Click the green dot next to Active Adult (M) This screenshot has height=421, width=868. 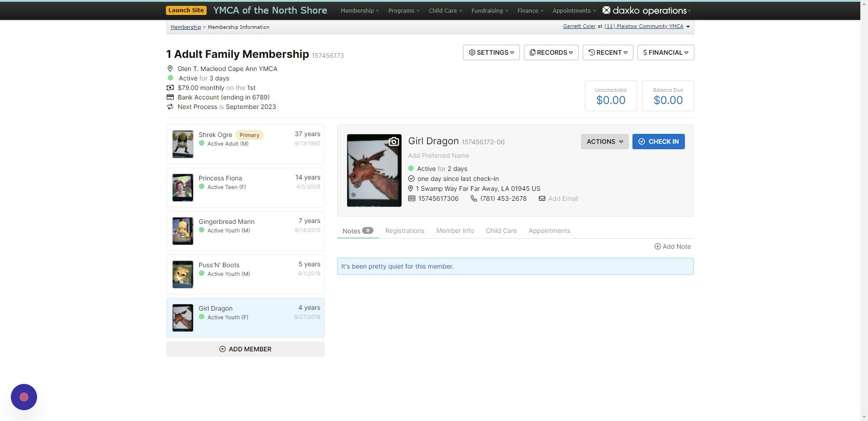point(202,143)
